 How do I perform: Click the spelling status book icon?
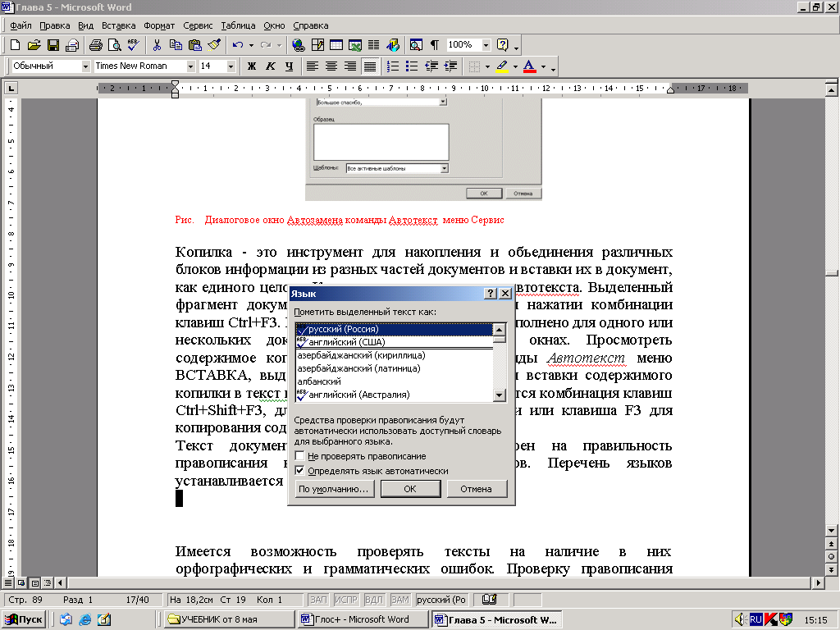489,600
